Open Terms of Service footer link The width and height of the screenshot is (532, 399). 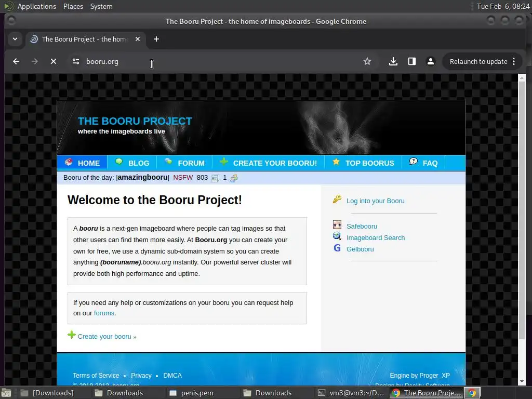(x=96, y=376)
